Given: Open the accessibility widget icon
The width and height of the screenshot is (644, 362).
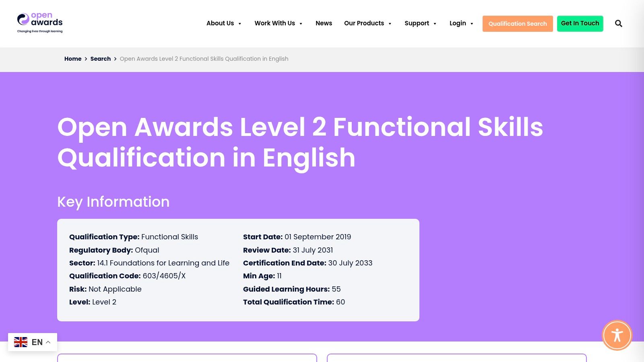Looking at the screenshot, I should coord(617,335).
